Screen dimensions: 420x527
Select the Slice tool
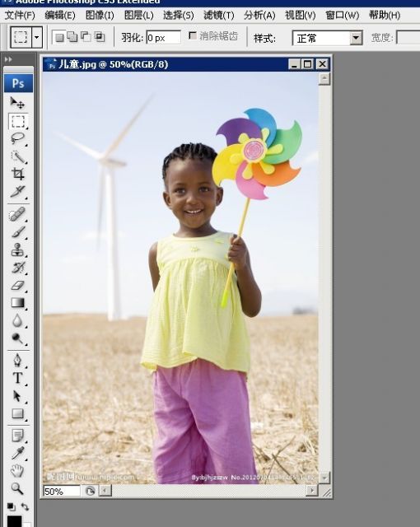[17, 192]
